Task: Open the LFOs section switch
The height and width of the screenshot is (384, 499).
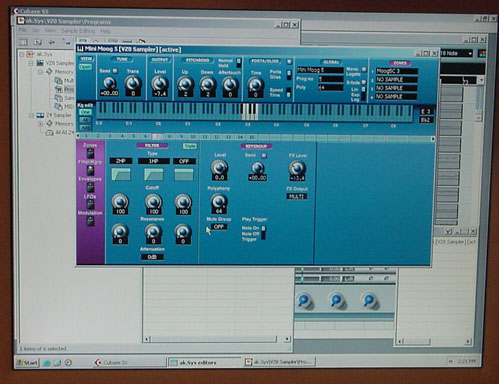Action: tap(90, 204)
